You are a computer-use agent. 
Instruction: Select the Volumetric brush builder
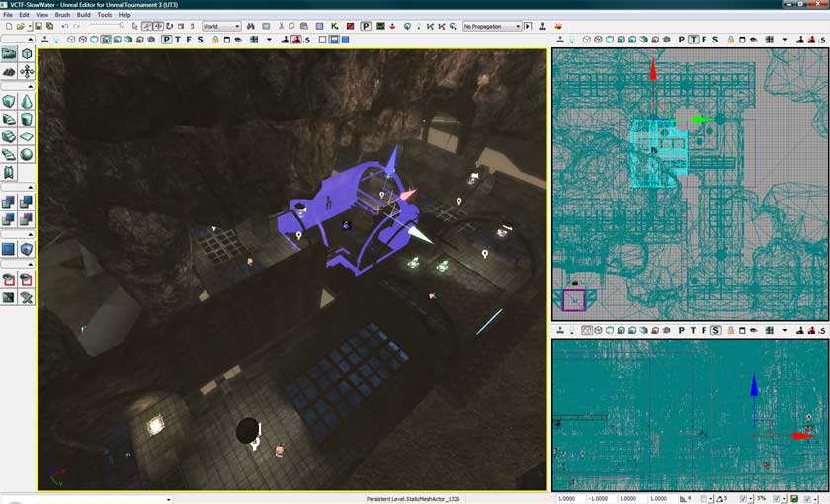tap(9, 172)
